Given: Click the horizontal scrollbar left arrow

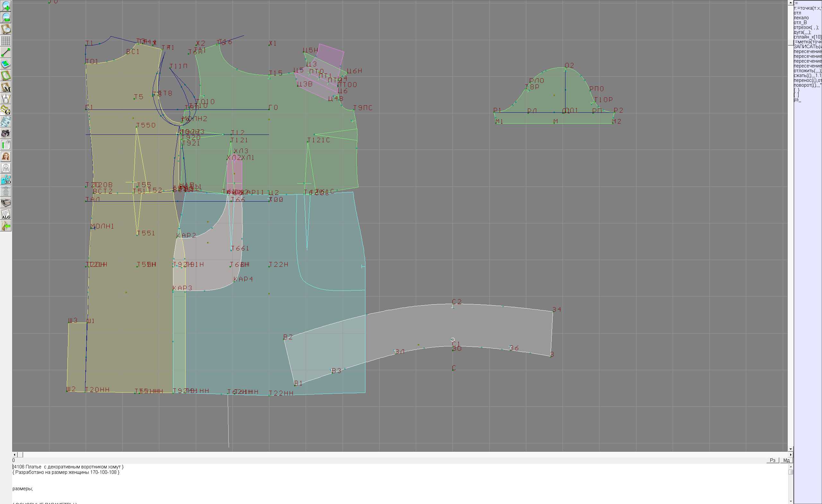Looking at the screenshot, I should pos(14,455).
